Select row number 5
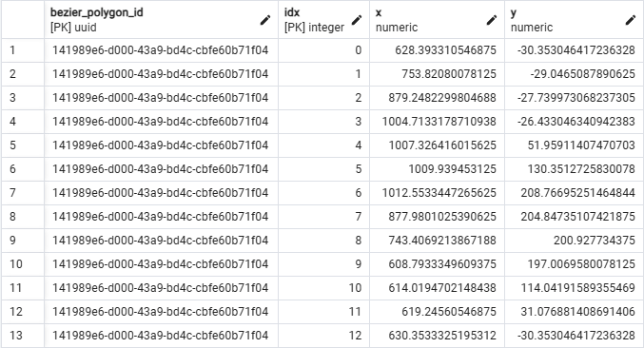The height and width of the screenshot is (348, 644). 23,145
